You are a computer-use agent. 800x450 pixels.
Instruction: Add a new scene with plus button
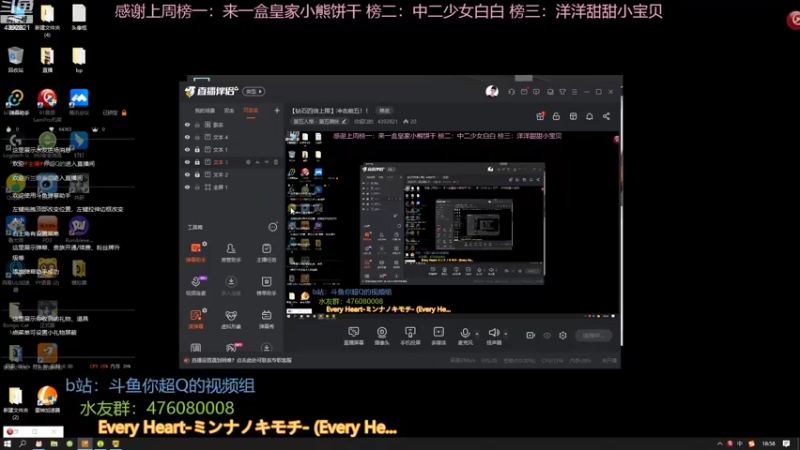(x=277, y=110)
